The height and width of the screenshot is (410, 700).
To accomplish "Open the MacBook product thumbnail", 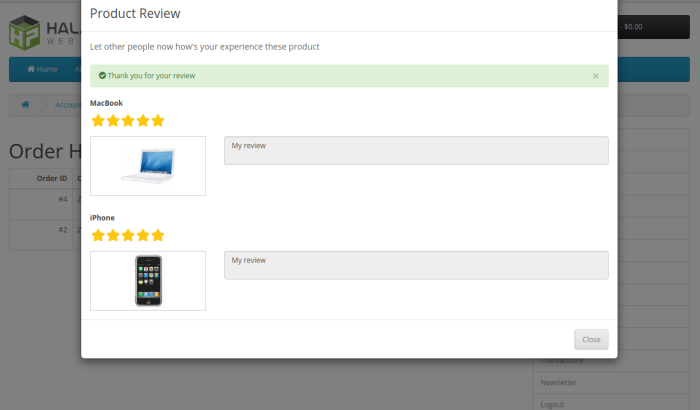I will click(148, 166).
